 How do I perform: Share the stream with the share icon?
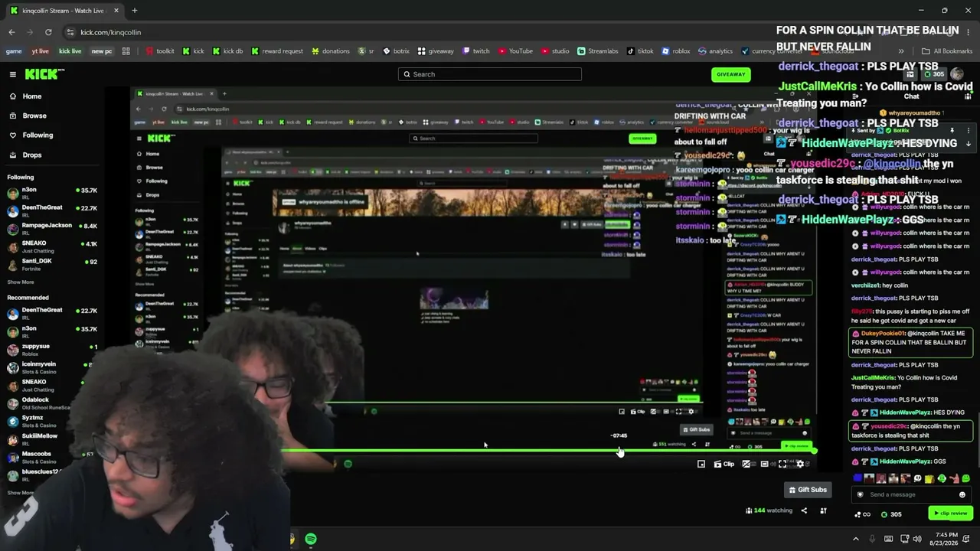pyautogui.click(x=804, y=510)
